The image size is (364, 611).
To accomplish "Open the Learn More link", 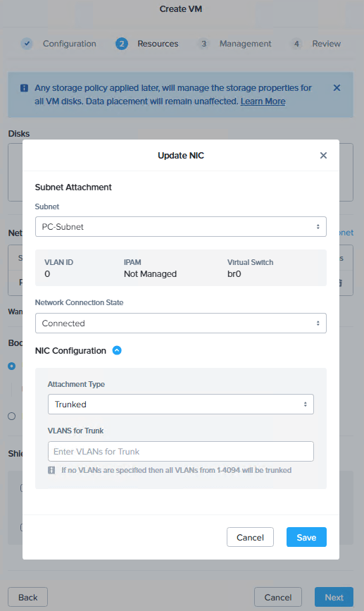I will pyautogui.click(x=263, y=101).
